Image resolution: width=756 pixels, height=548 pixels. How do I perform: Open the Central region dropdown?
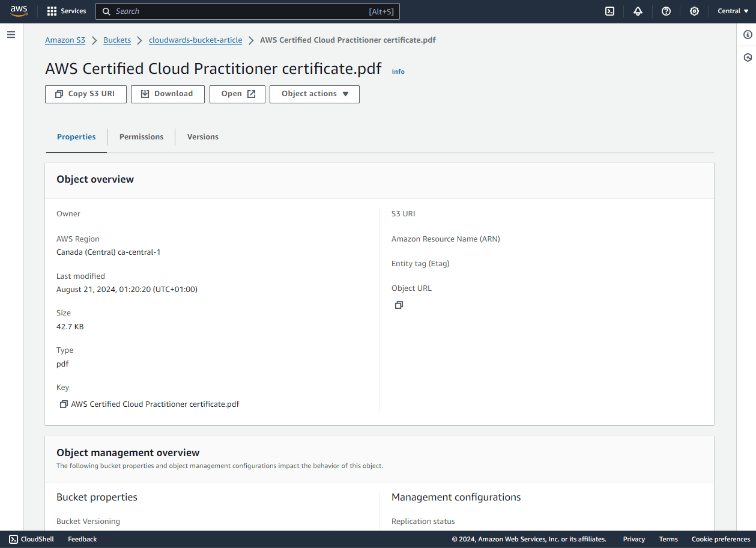[733, 11]
